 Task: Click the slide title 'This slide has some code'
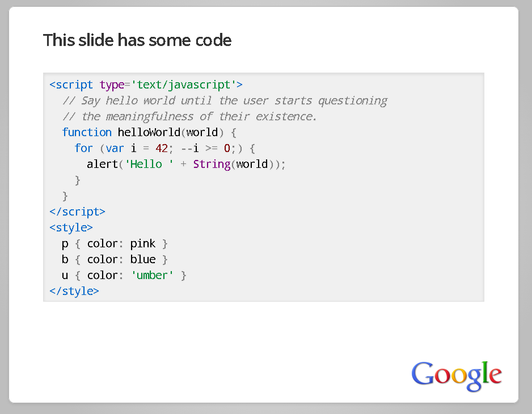137,40
